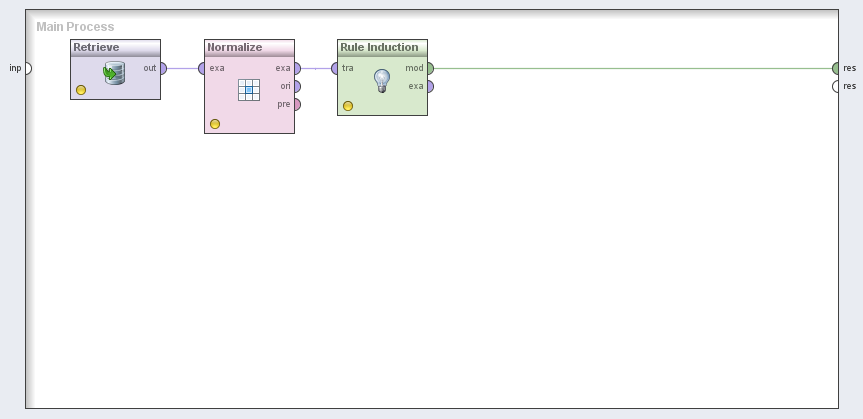
Task: Select the Rule Induction tra input port
Action: [x=336, y=69]
